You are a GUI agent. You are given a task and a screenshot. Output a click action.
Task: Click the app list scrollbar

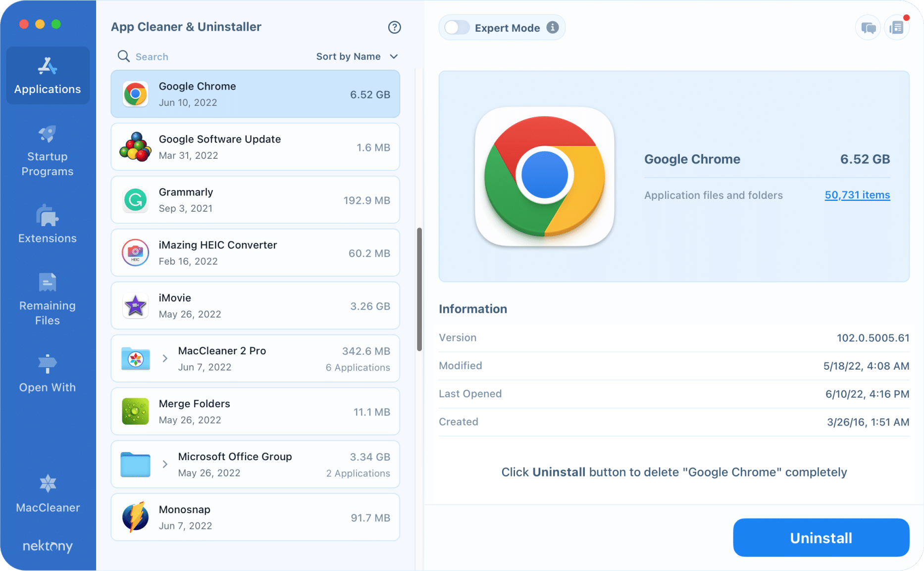[419, 289]
